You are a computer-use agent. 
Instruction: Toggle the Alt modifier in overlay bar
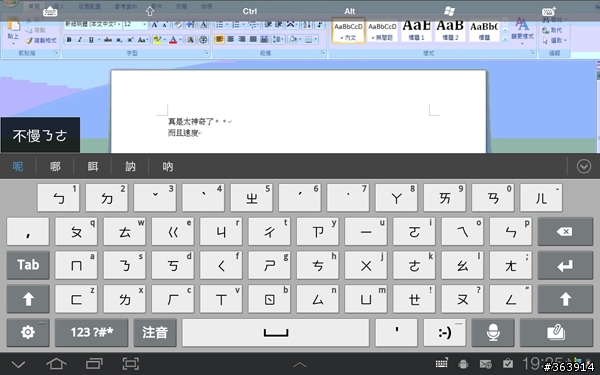349,11
